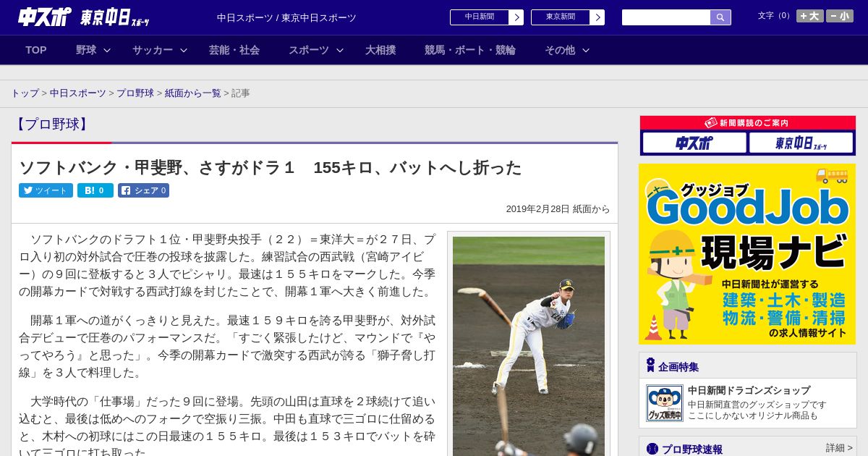Click 東京中日スポーツ subscription banner button
This screenshot has height=456, width=868.
[x=801, y=143]
